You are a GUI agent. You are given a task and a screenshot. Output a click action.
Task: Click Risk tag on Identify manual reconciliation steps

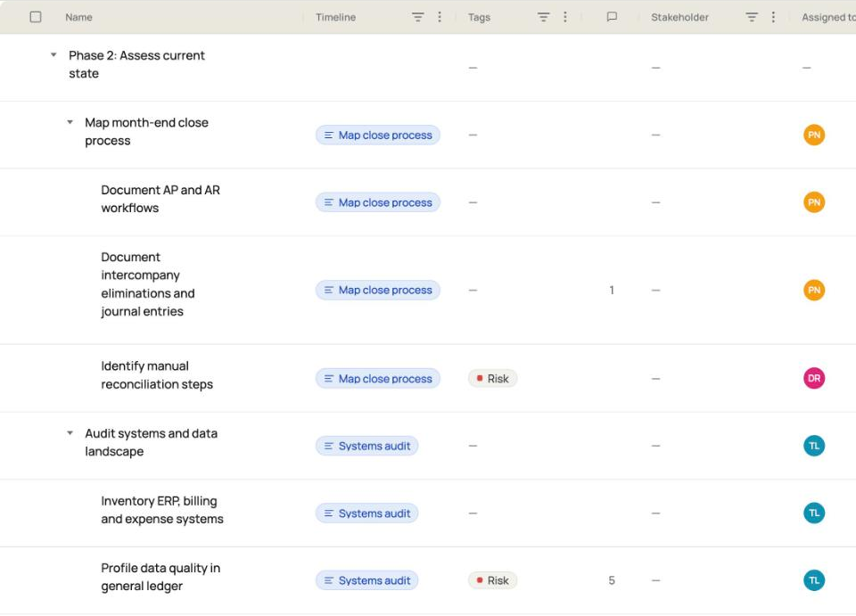click(x=492, y=379)
